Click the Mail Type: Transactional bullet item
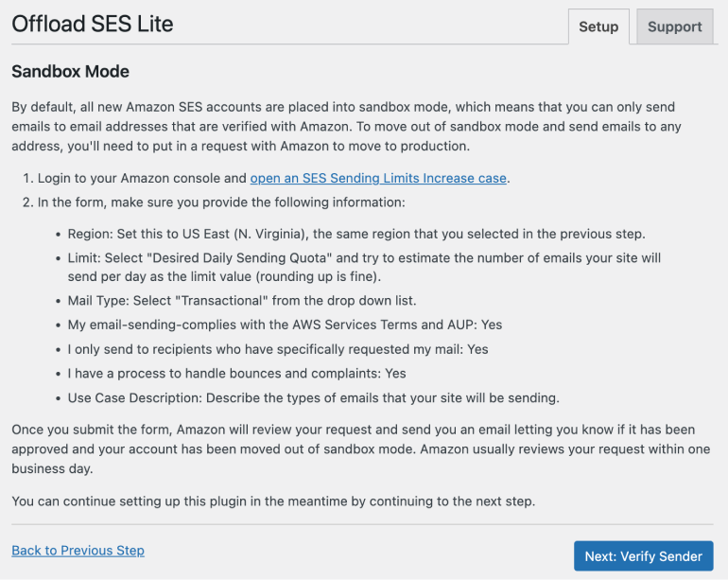 coord(242,301)
